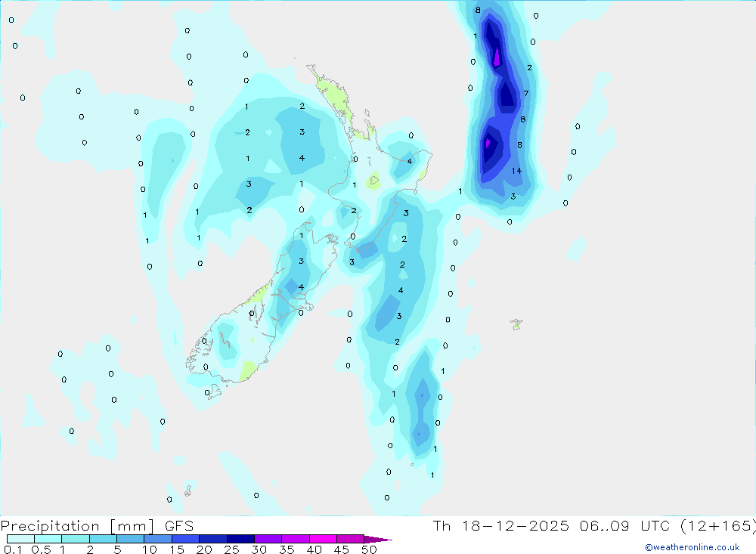Click the '7' precipitation value on map
756x554 pixels.
(x=526, y=94)
